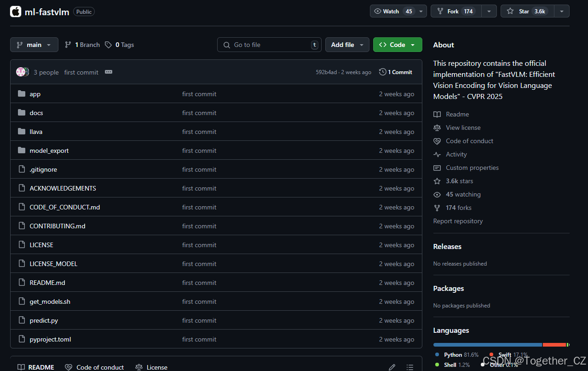Open the ACKNOWLEDGEMENTS file
The width and height of the screenshot is (588, 371).
[x=63, y=188]
